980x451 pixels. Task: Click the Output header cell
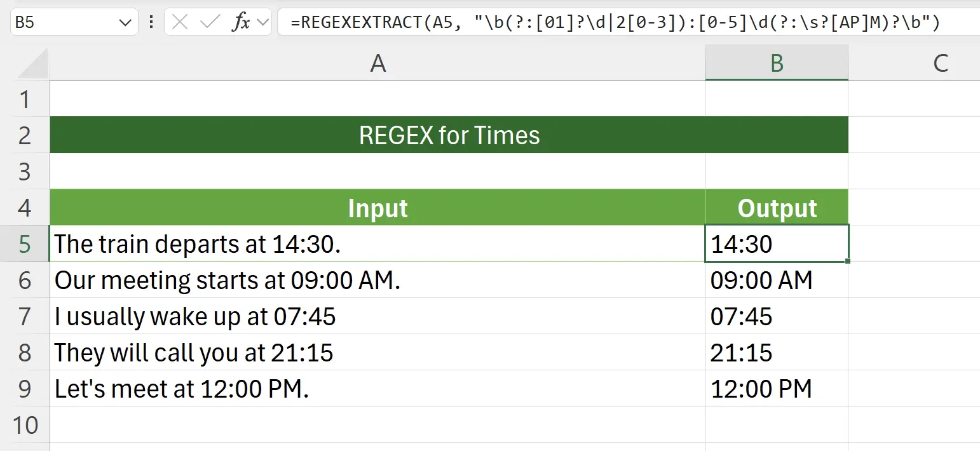[x=777, y=208]
